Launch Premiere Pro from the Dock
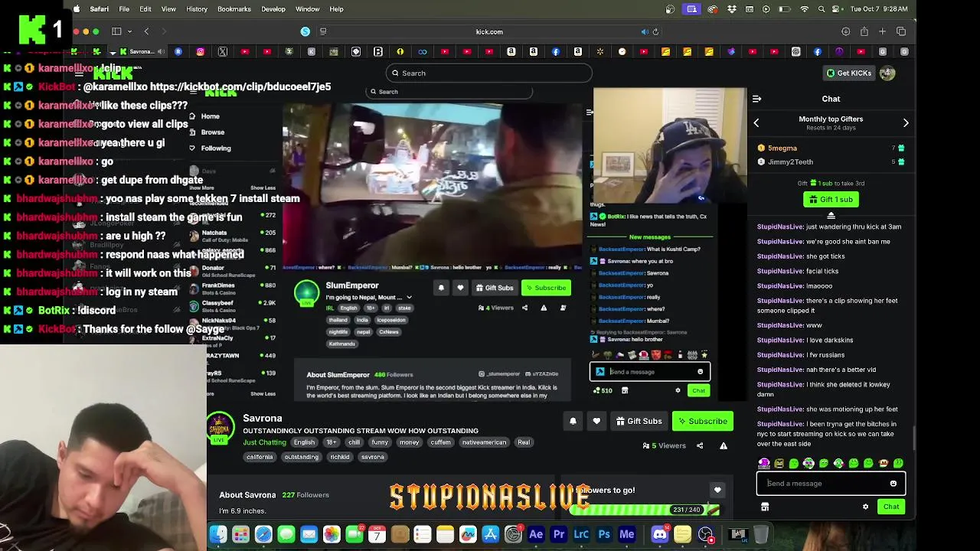 [x=559, y=534]
